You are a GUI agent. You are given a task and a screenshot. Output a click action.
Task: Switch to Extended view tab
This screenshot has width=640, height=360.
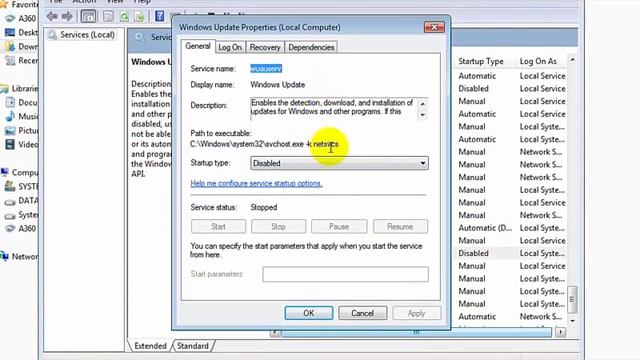[x=150, y=346]
